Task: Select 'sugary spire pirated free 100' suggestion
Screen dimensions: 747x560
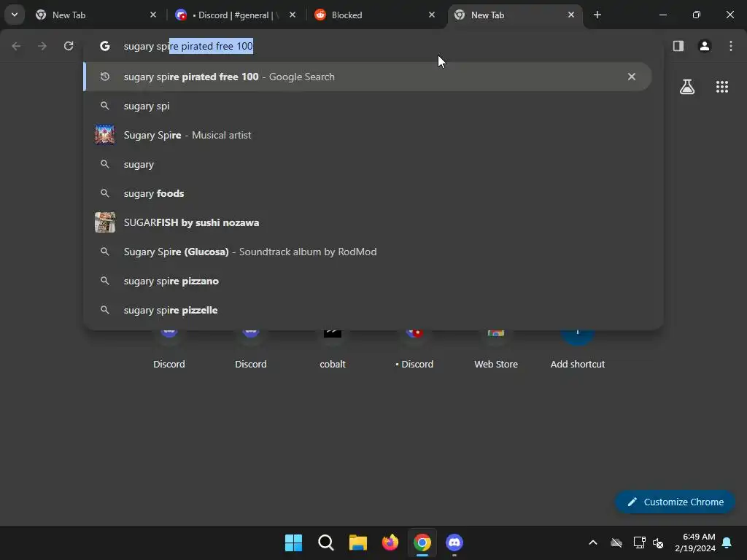Action: click(368, 77)
